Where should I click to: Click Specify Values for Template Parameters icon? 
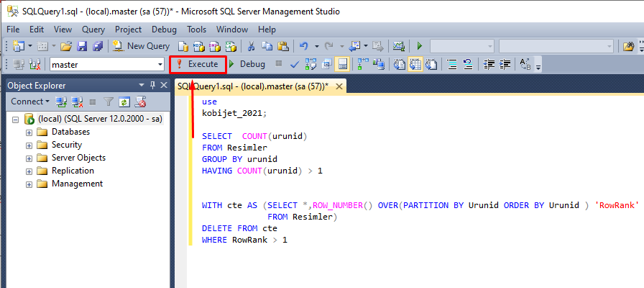525,64
